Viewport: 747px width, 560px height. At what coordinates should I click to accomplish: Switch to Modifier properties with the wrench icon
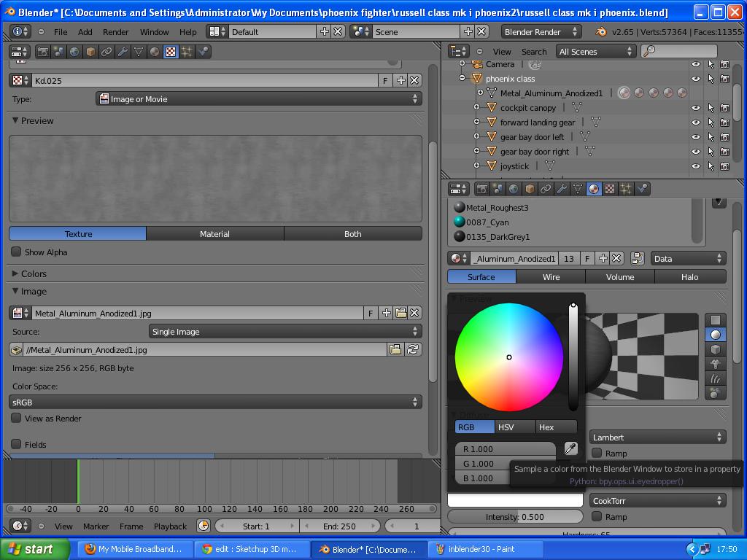click(563, 189)
